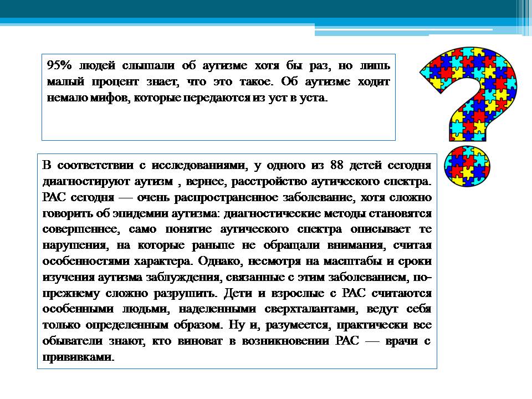Image resolution: width=532 pixels, height=399 pixels.
Task: Click the phrase 'расстройство аутического спектра'
Action: (330, 182)
